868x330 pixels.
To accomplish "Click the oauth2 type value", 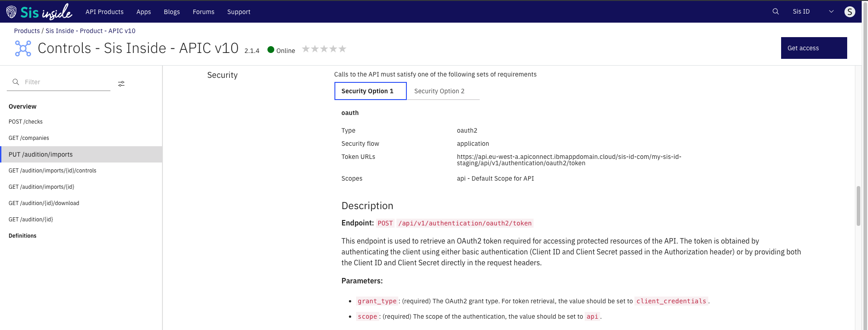I will point(467,130).
